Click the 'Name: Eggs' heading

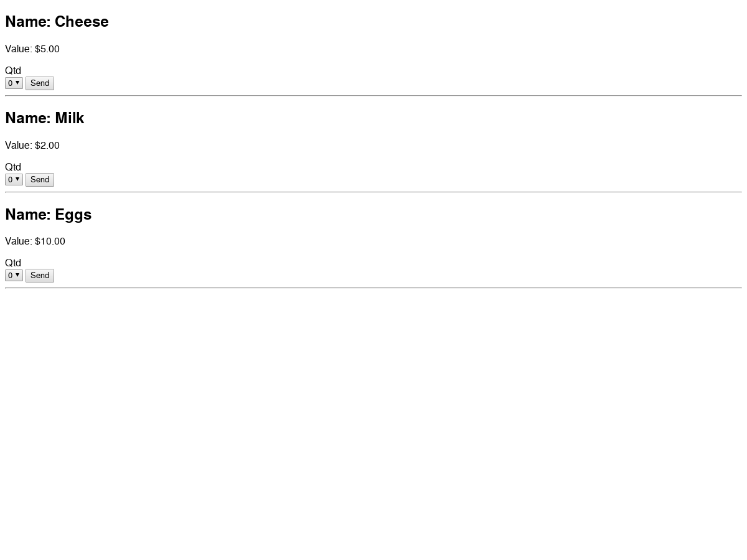pos(48,215)
